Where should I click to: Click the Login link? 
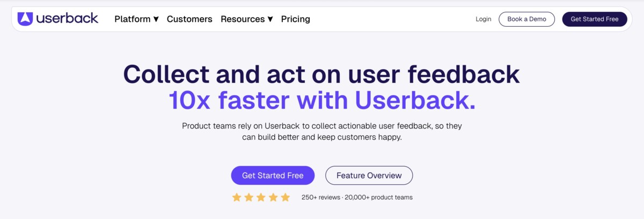pos(483,19)
